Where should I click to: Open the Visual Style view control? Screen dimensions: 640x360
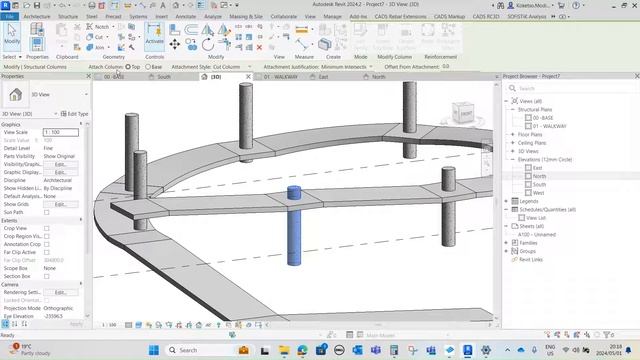tap(138, 325)
